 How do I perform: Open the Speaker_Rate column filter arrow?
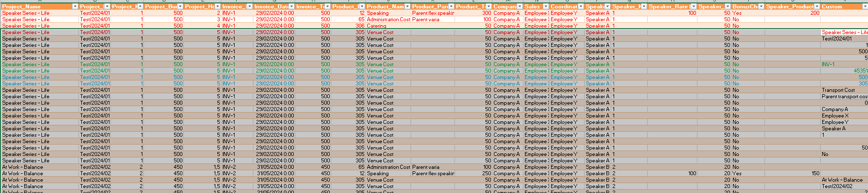(694, 6)
